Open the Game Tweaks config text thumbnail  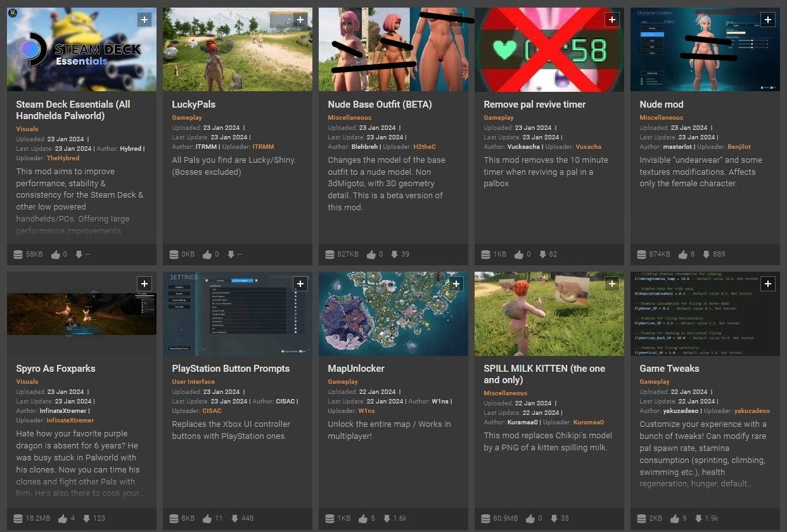(705, 313)
